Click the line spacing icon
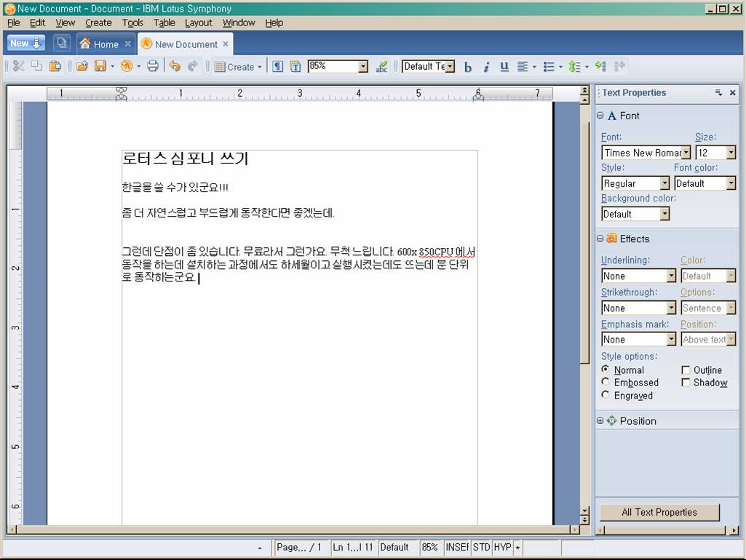The width and height of the screenshot is (746, 560). point(575,67)
